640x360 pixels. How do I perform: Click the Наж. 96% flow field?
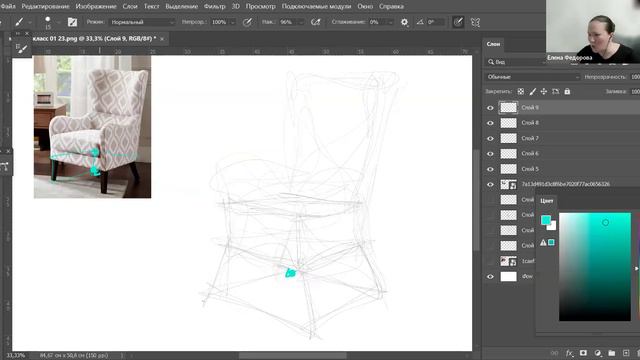pyautogui.click(x=288, y=22)
